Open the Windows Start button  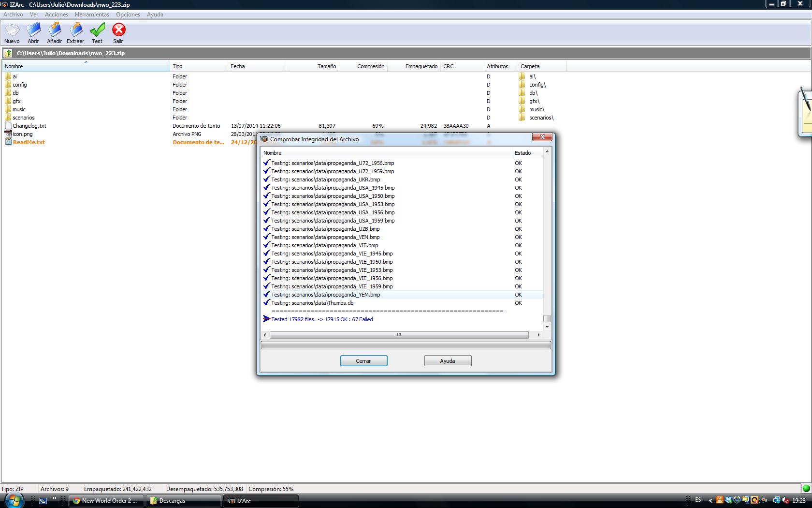(x=14, y=501)
